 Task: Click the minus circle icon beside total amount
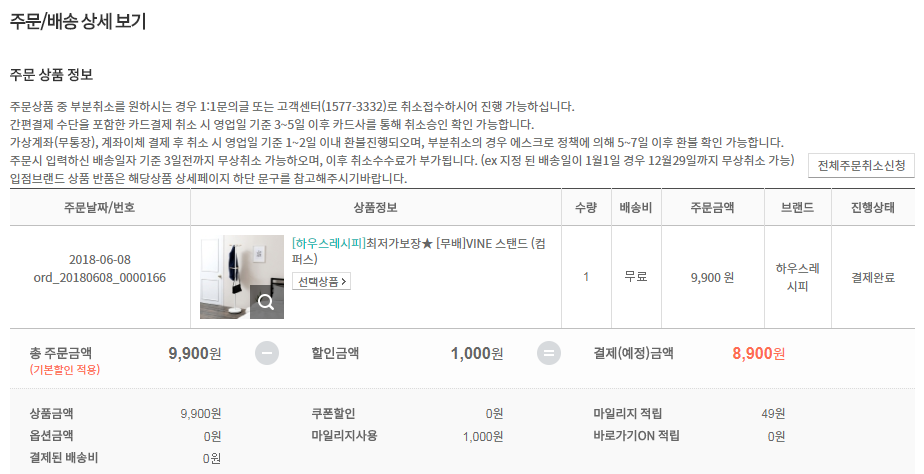267,354
